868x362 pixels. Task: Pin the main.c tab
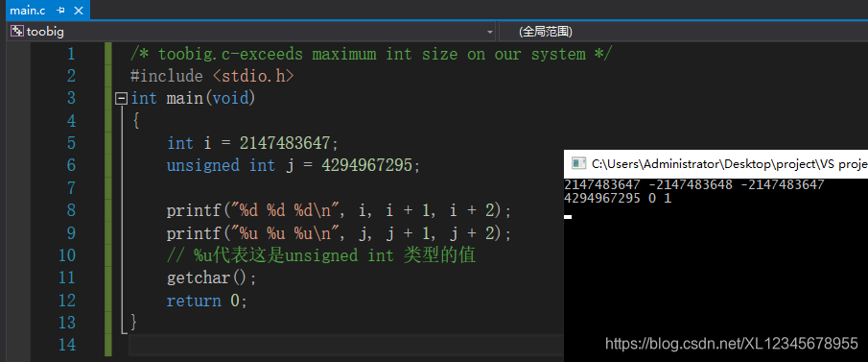click(x=60, y=11)
